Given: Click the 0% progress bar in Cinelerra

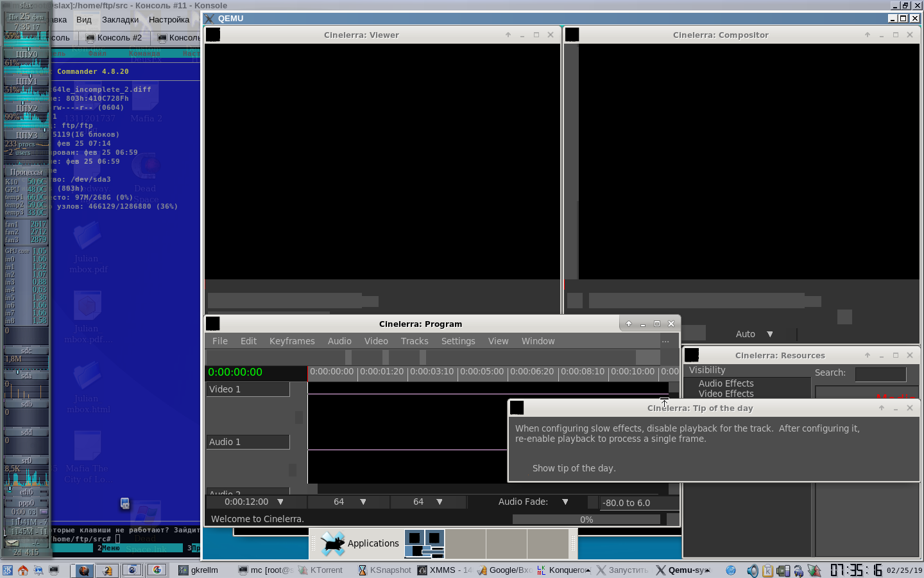Looking at the screenshot, I should (586, 520).
